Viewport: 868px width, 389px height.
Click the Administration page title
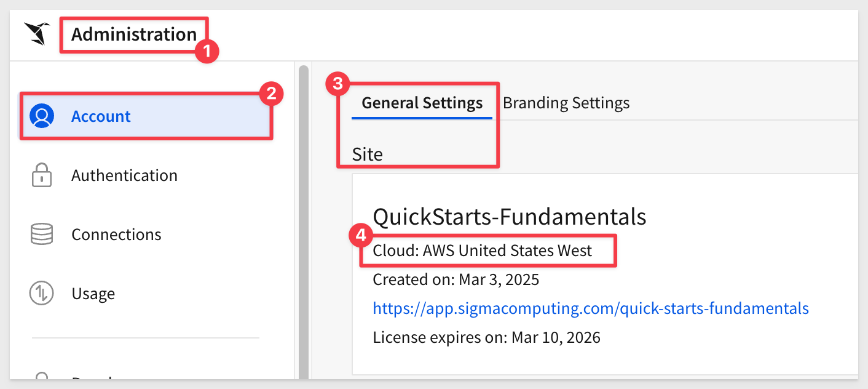point(134,34)
